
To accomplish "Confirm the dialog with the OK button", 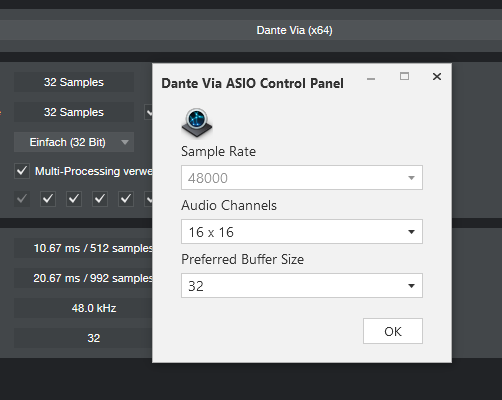I will pyautogui.click(x=393, y=331).
